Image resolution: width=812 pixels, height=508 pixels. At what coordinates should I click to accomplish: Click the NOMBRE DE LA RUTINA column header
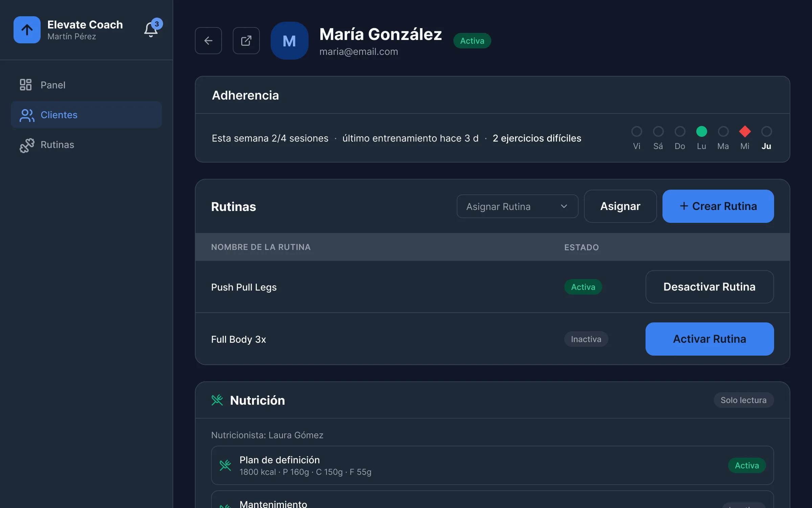click(261, 247)
